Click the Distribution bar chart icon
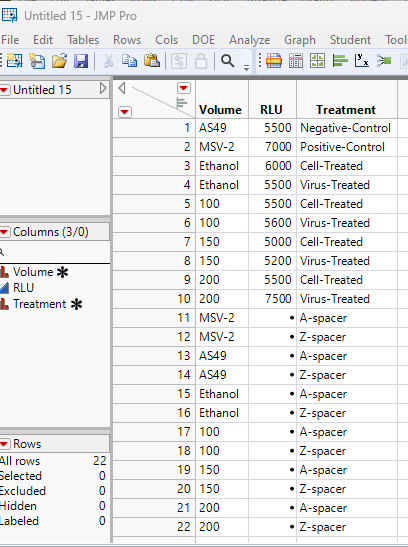 pos(340,61)
